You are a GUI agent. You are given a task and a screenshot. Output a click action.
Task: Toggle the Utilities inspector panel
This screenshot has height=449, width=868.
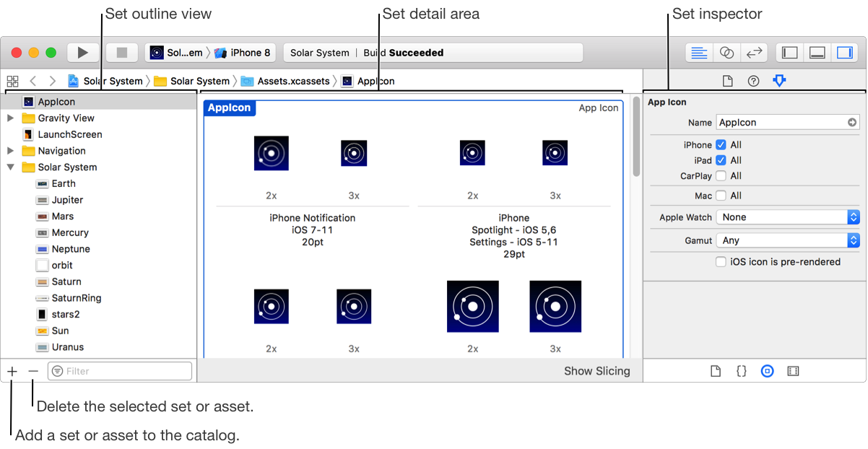point(845,53)
